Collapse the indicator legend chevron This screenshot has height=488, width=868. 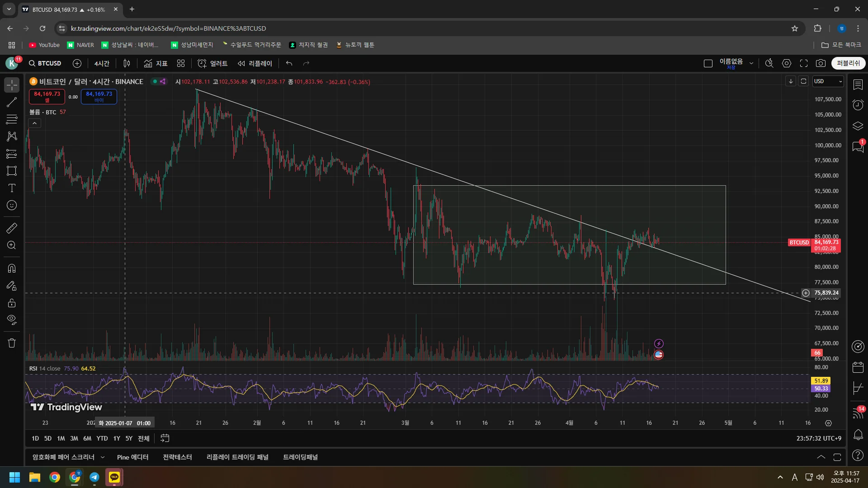coord(34,123)
